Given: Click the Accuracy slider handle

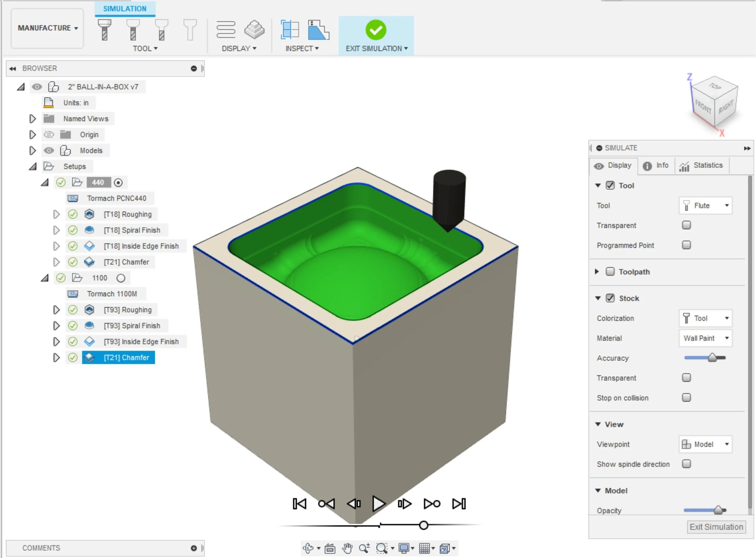Looking at the screenshot, I should pos(712,358).
